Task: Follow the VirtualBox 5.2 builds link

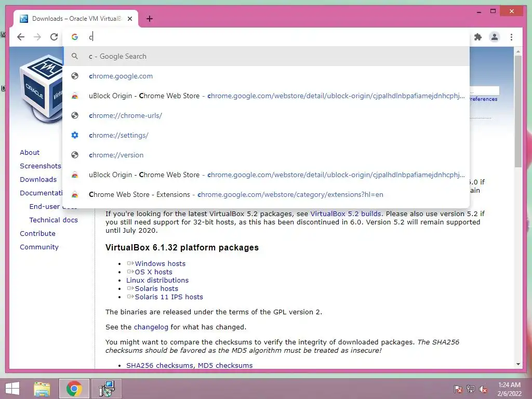Action: [x=345, y=214]
